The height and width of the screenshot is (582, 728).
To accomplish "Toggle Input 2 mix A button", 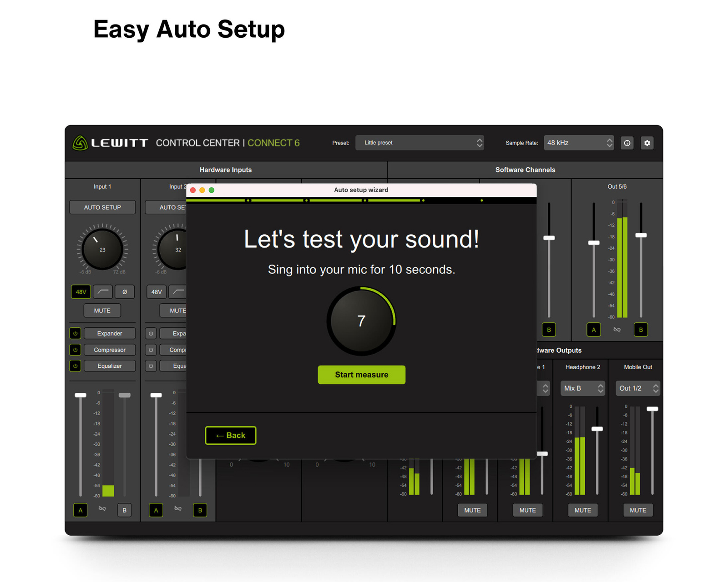I will tap(156, 510).
